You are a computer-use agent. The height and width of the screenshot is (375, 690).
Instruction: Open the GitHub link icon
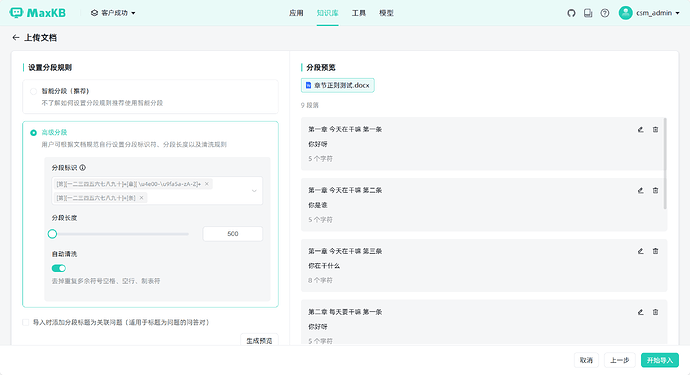(x=571, y=13)
